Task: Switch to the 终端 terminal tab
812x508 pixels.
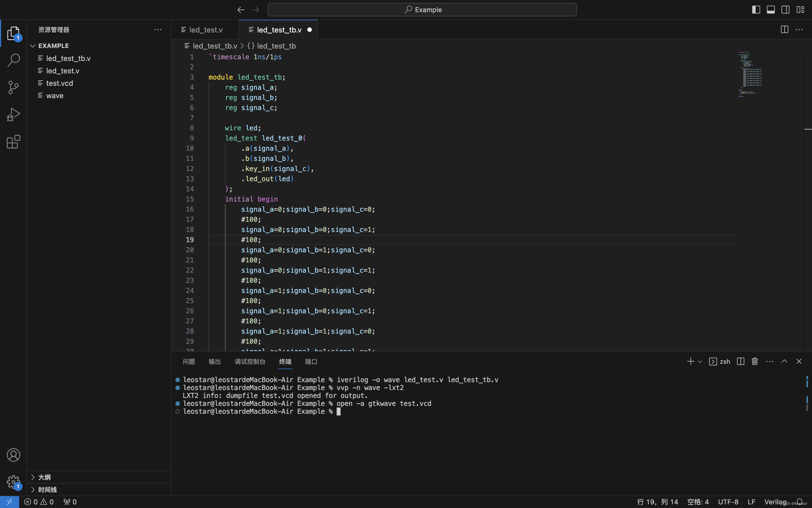Action: click(285, 362)
